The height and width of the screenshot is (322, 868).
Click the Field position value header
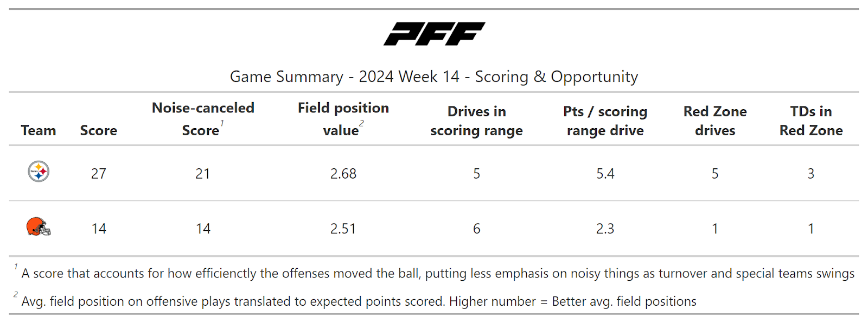coord(343,119)
